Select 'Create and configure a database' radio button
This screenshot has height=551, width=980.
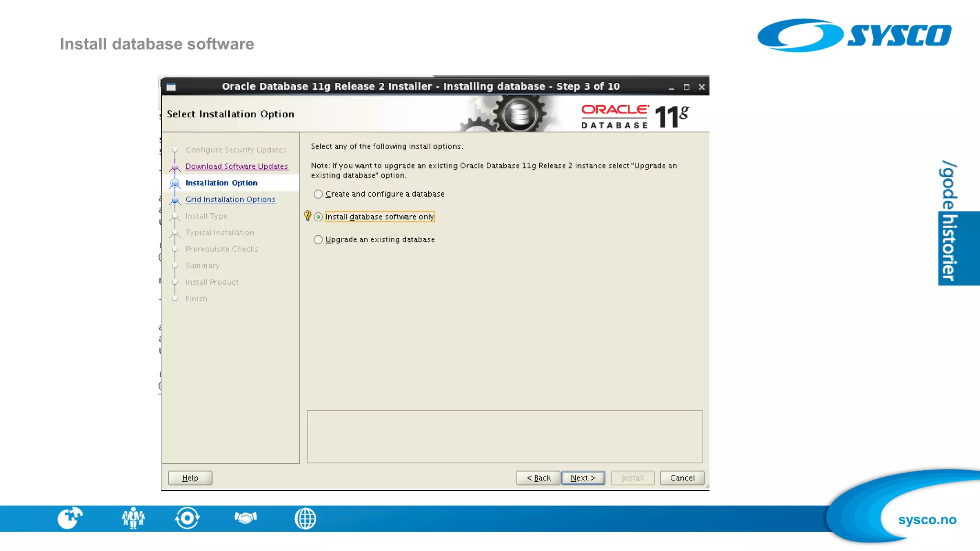(318, 194)
